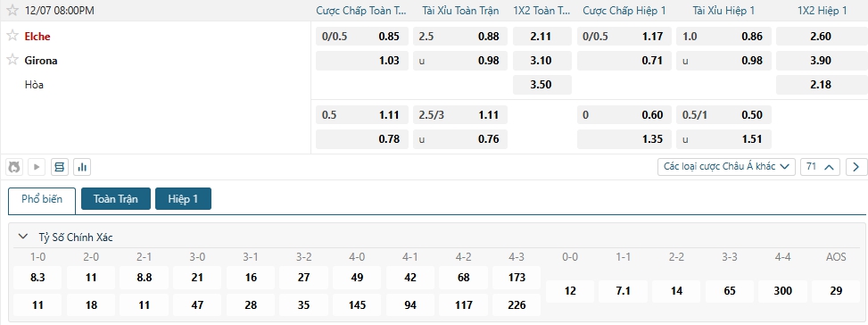Click the live stream play icon

(x=37, y=167)
